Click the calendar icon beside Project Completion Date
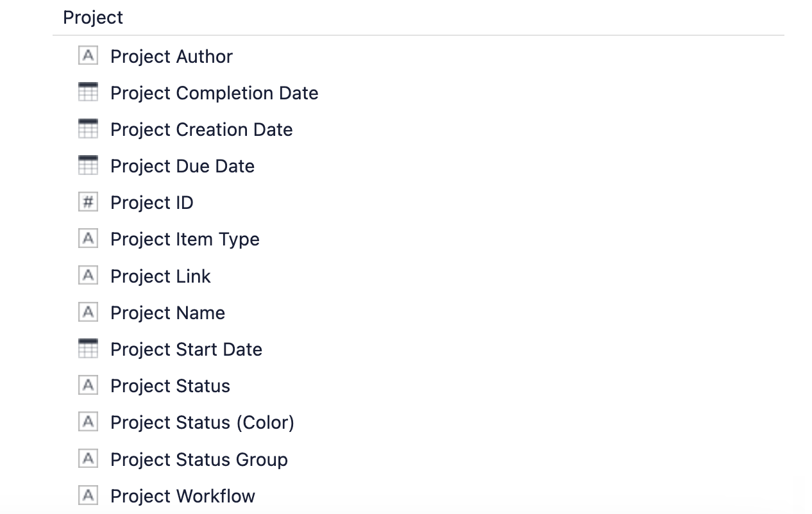 (88, 92)
